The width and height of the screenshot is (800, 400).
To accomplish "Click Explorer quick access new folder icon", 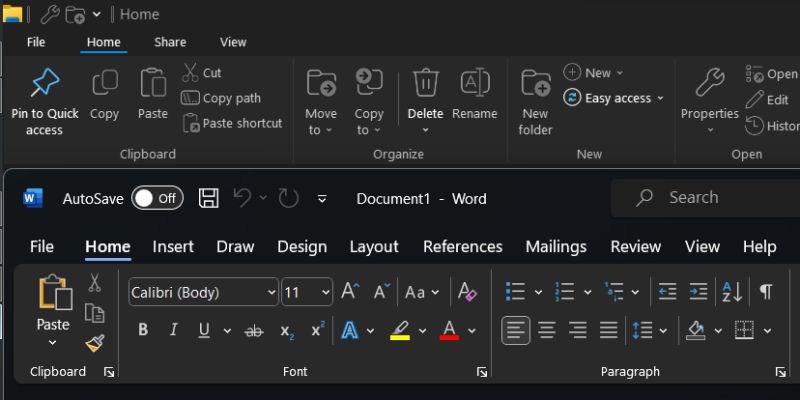I will pyautogui.click(x=76, y=15).
